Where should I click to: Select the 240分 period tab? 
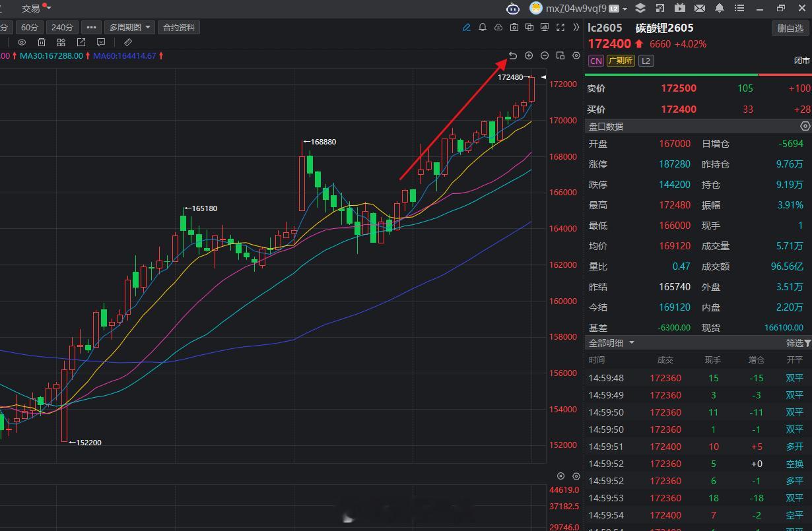pyautogui.click(x=62, y=27)
